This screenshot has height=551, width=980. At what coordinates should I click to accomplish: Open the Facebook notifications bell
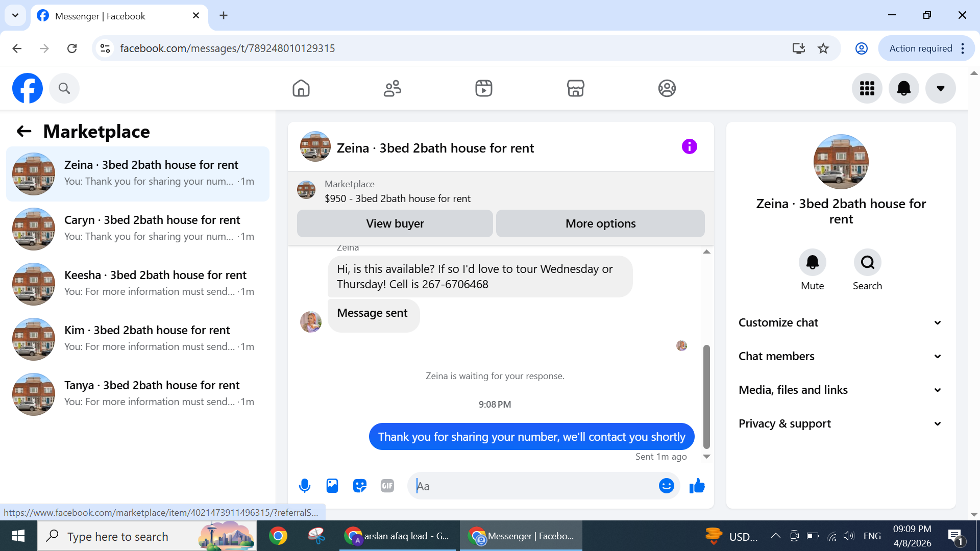[x=903, y=88]
